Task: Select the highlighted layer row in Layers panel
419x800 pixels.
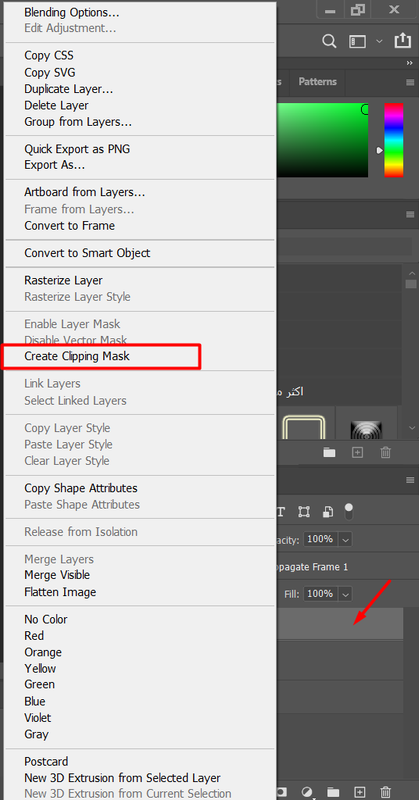Action: click(x=340, y=623)
